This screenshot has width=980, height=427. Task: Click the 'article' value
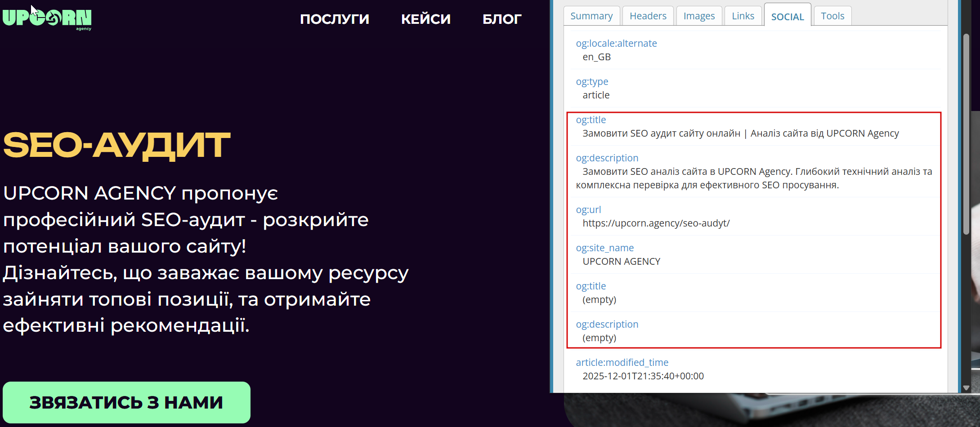(596, 95)
